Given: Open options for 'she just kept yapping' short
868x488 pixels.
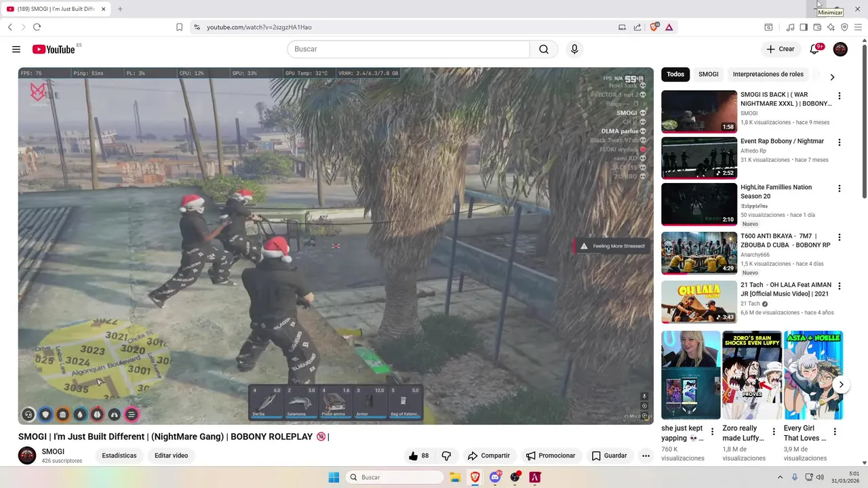Looking at the screenshot, I should 712,432.
